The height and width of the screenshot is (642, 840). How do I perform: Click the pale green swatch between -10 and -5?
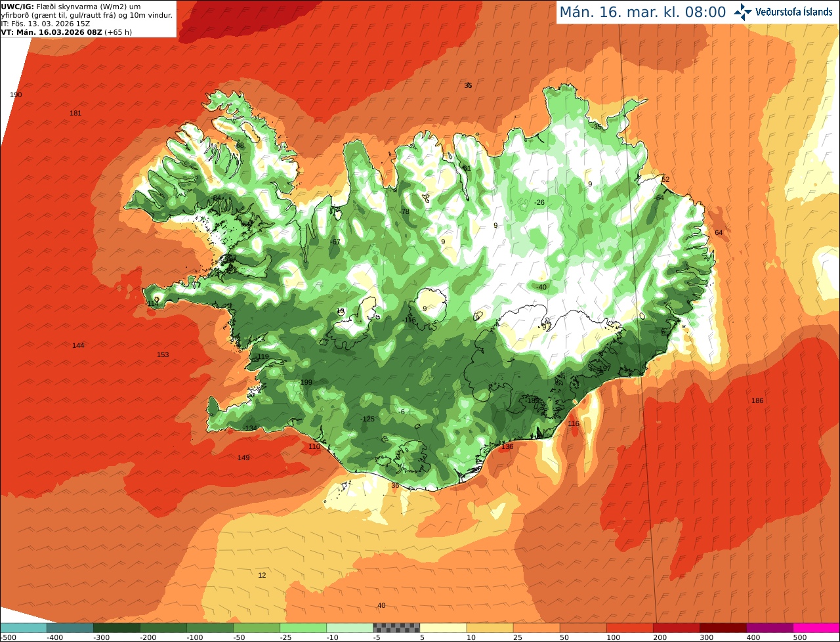pos(350,627)
